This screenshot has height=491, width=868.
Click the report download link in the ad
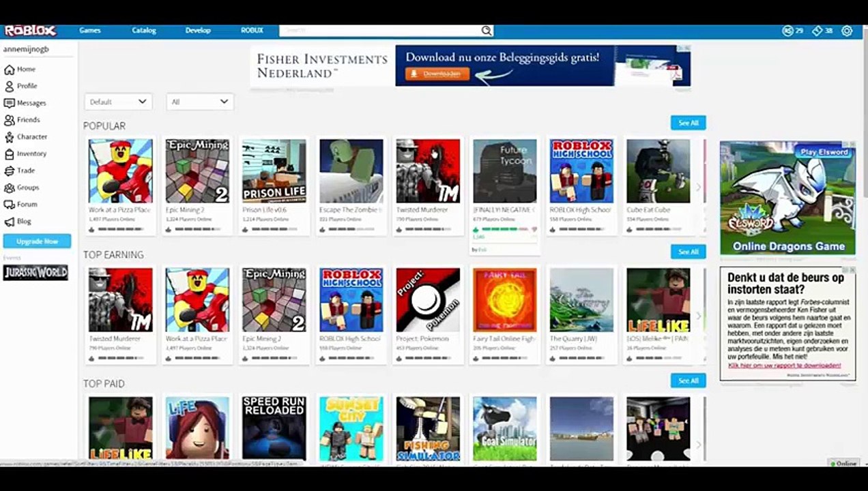tap(784, 366)
